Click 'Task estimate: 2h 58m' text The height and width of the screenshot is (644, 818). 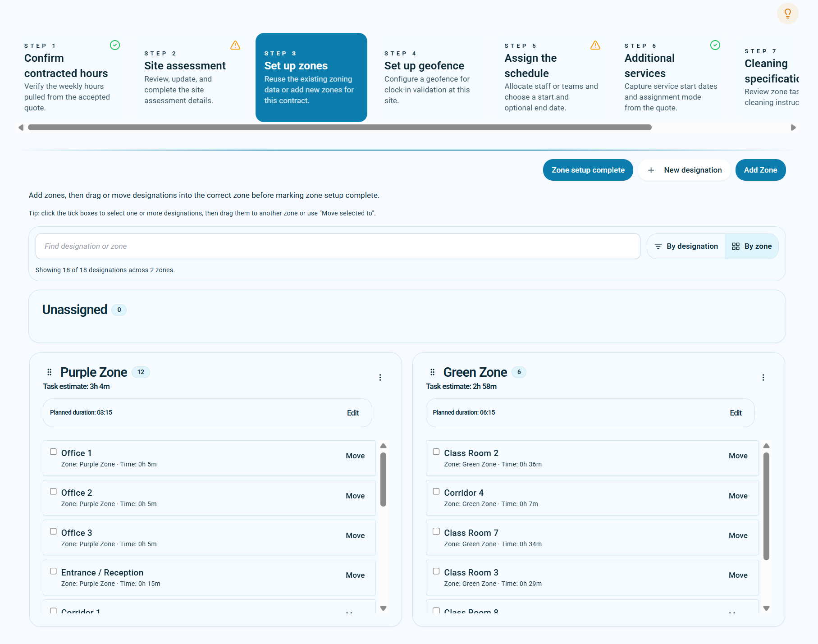(461, 387)
